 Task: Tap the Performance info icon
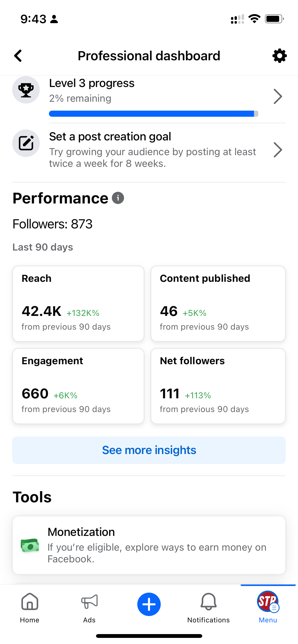point(118,198)
